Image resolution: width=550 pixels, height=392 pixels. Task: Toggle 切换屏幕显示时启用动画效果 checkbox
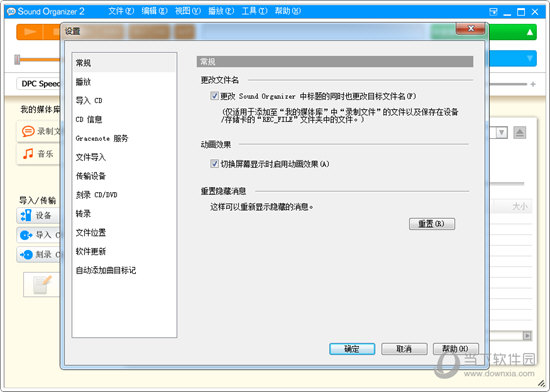[214, 164]
